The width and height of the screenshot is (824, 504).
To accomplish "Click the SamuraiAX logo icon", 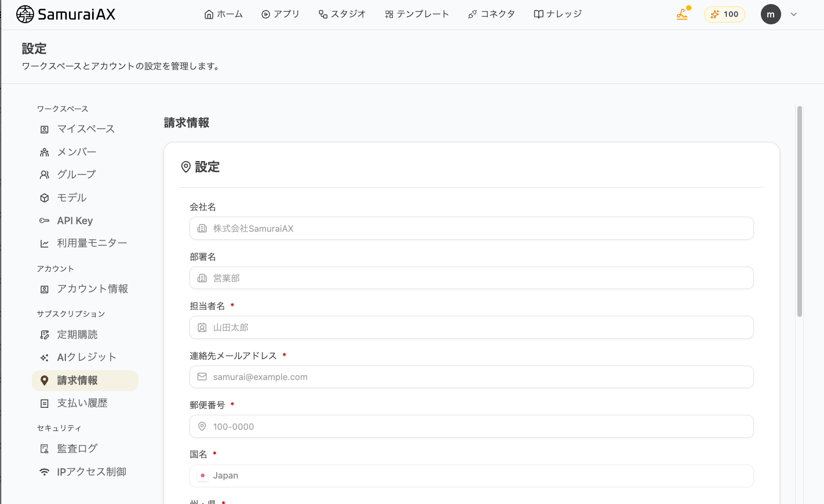I will pos(25,14).
